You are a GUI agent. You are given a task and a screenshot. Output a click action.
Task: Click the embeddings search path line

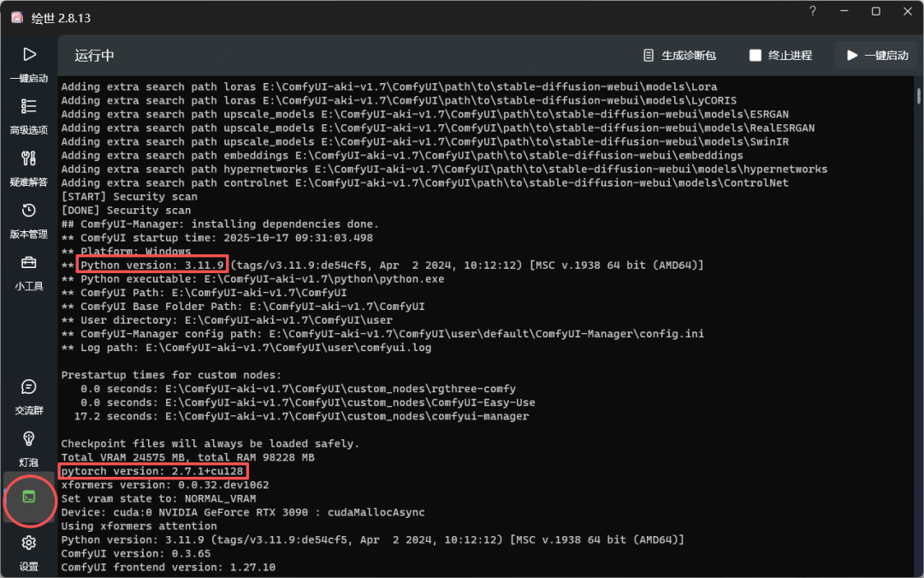(x=402, y=156)
